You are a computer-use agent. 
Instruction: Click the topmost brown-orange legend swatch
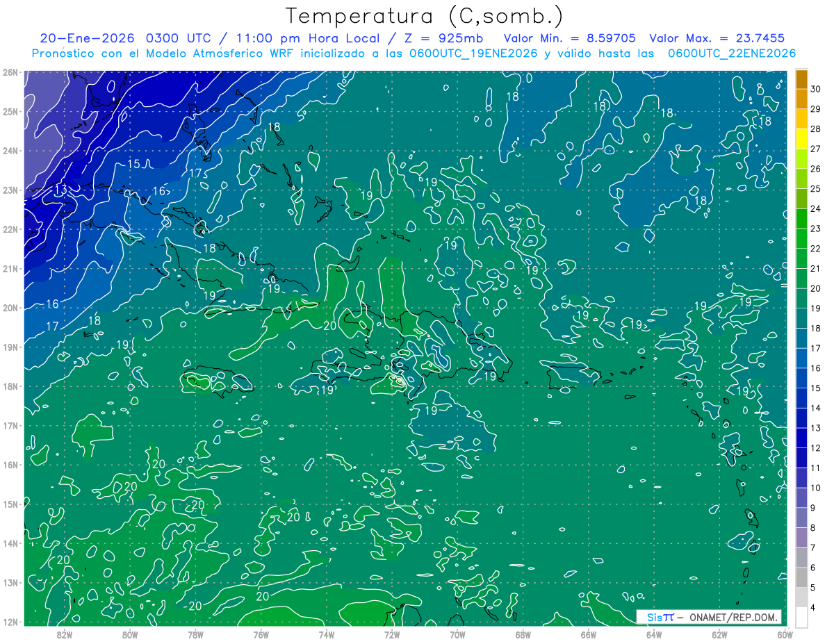801,79
